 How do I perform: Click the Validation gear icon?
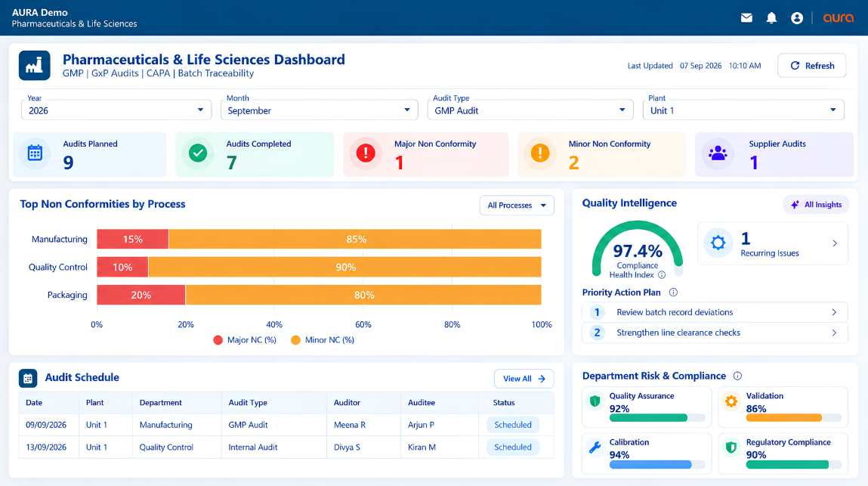click(731, 401)
